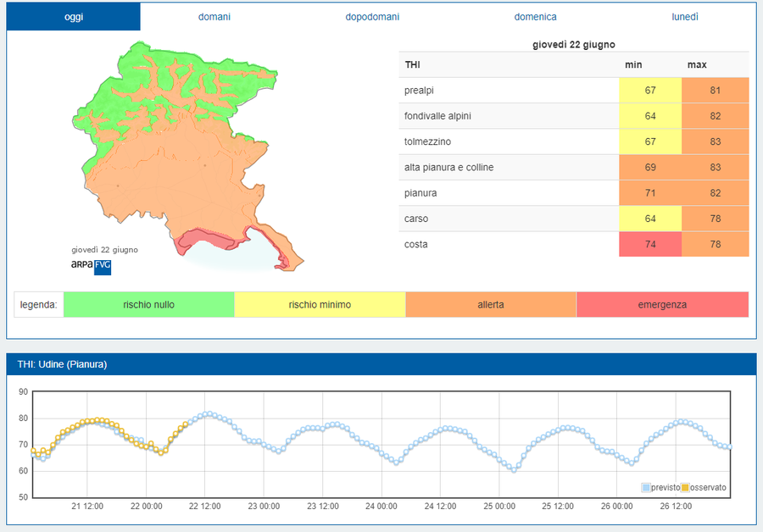Select the 'prealpi' row in THI table
763x532 pixels.
click(x=509, y=91)
